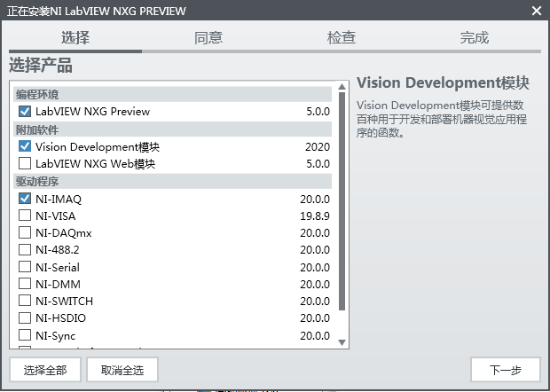550x392 pixels.
Task: Click scrollbar down arrow in product list
Action: tap(342, 341)
